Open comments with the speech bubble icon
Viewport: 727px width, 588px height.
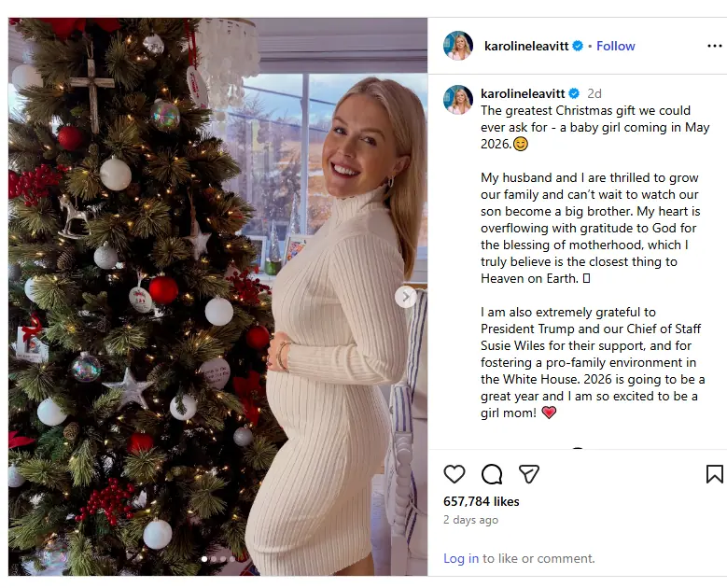(492, 474)
